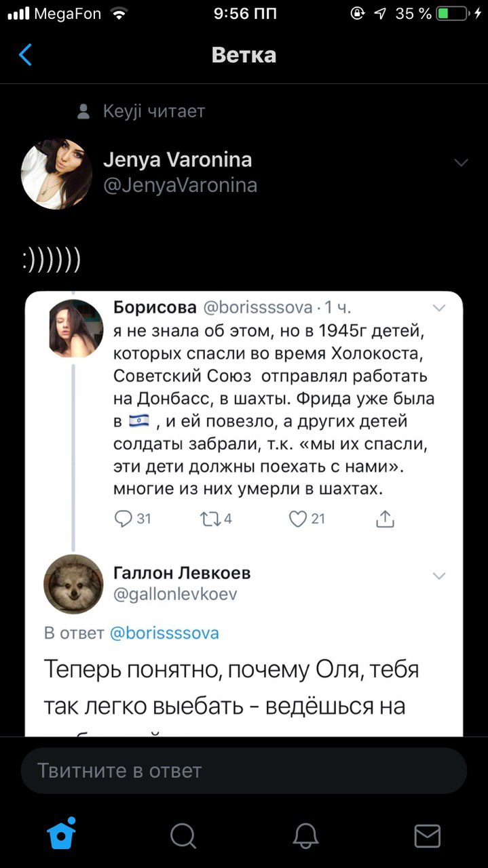Tap the back arrow in the header
Viewport: 488px width, 868px height.
coord(25,55)
